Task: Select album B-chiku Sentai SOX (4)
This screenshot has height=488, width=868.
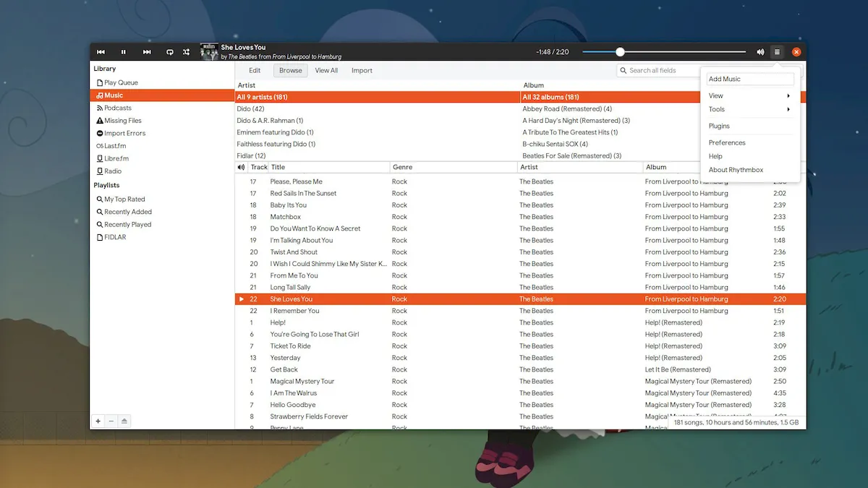Action: click(x=611, y=144)
